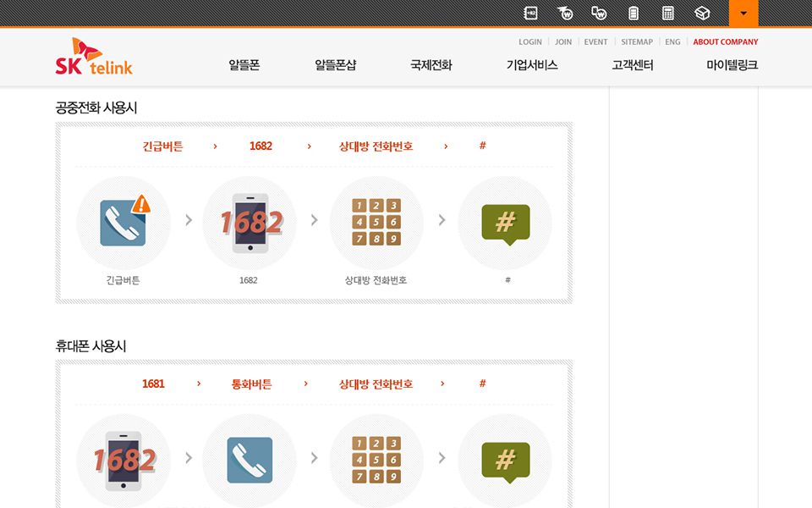Open the LOGIN link
This screenshot has height=508, width=812.
click(x=530, y=42)
